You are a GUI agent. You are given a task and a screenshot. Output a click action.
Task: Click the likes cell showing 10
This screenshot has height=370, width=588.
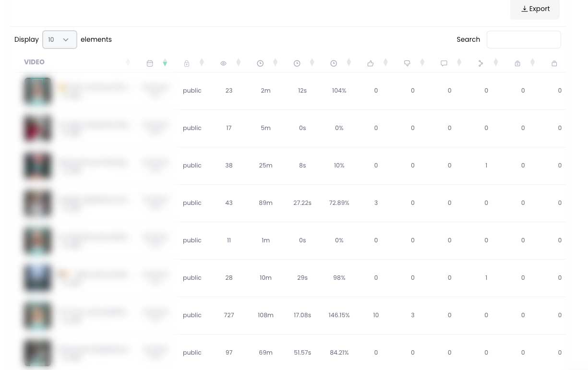coord(376,315)
